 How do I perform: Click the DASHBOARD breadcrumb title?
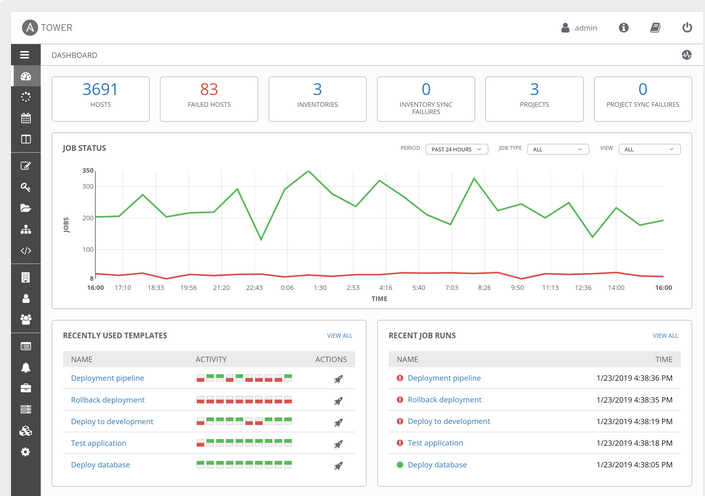coord(74,55)
